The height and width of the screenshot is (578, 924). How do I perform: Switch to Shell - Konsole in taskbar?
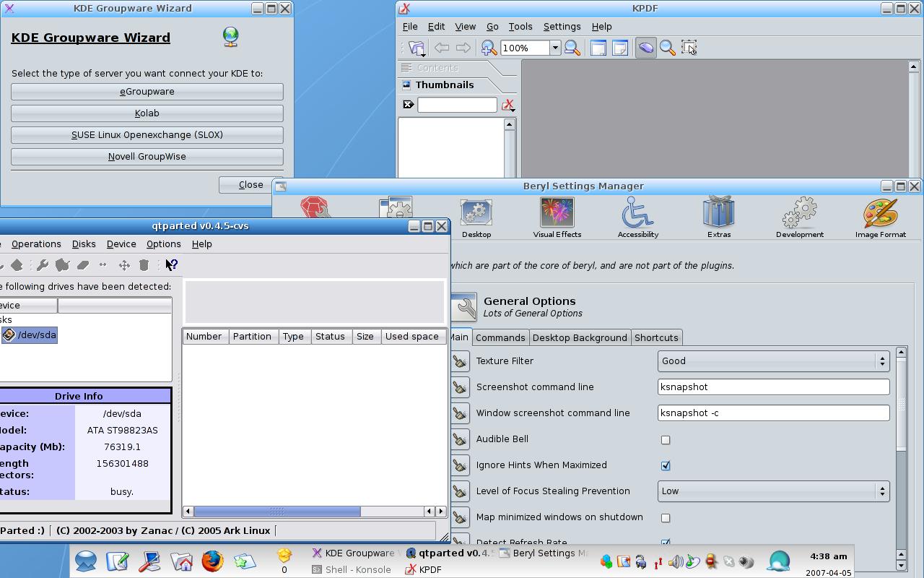(352, 569)
